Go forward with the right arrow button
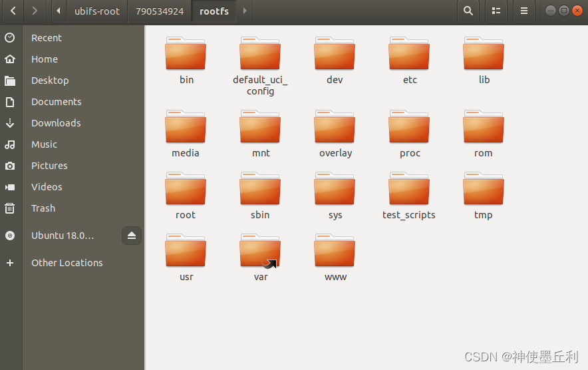Image resolution: width=588 pixels, height=370 pixels. pos(35,11)
